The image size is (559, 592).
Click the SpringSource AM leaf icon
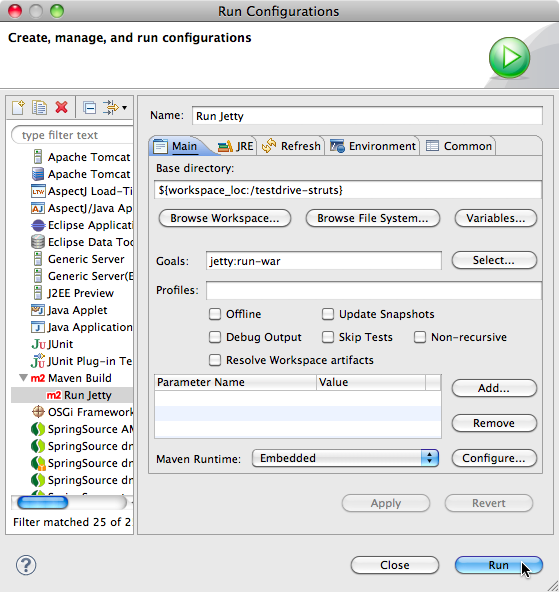coord(38,429)
